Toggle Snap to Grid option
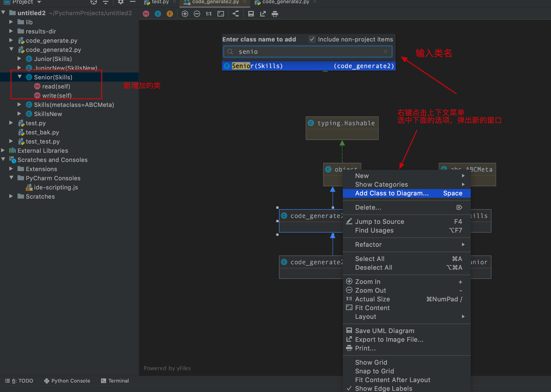This screenshot has height=392, width=551. 407,371
